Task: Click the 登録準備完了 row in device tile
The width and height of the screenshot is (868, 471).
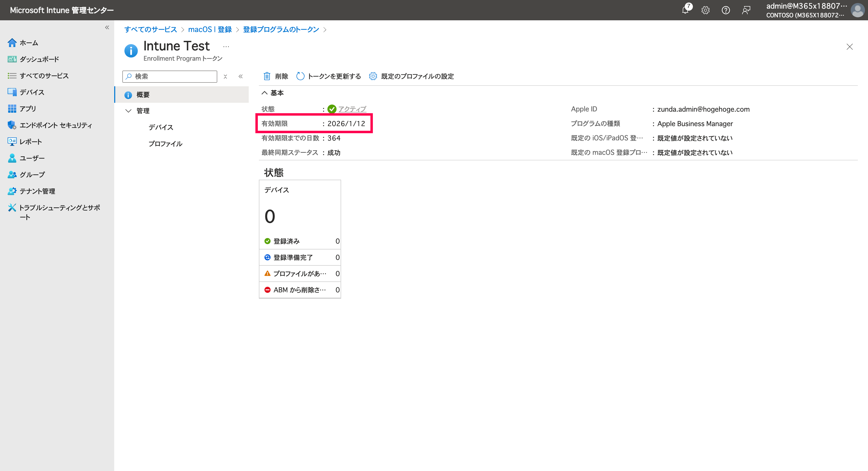Action: (x=300, y=257)
